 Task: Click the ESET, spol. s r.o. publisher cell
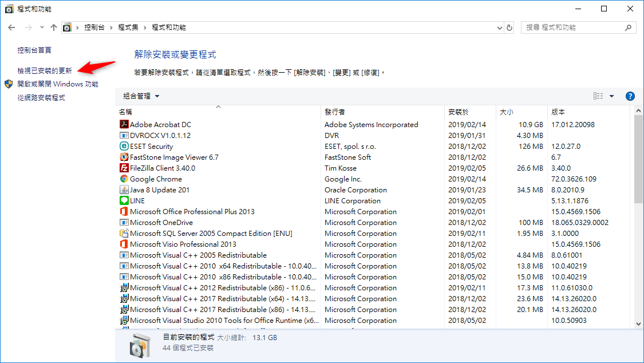click(350, 146)
